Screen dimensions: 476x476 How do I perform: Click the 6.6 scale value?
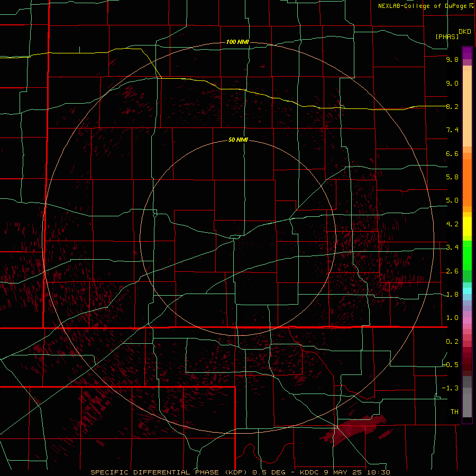[452, 153]
